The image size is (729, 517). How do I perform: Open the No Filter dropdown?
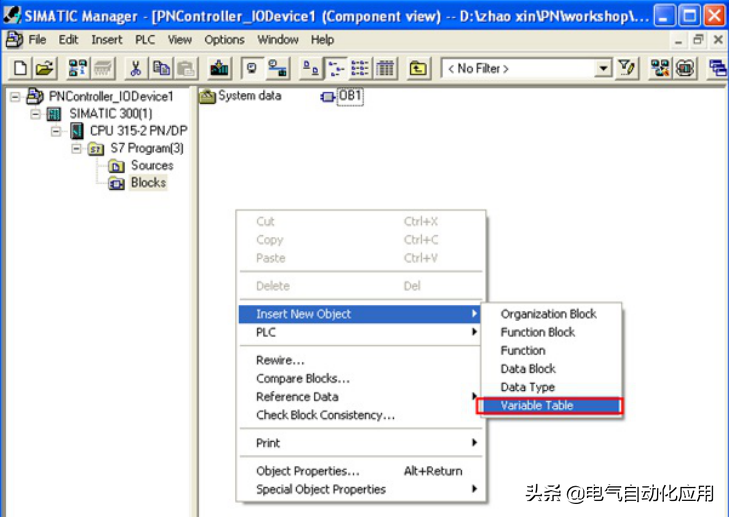[x=603, y=69]
